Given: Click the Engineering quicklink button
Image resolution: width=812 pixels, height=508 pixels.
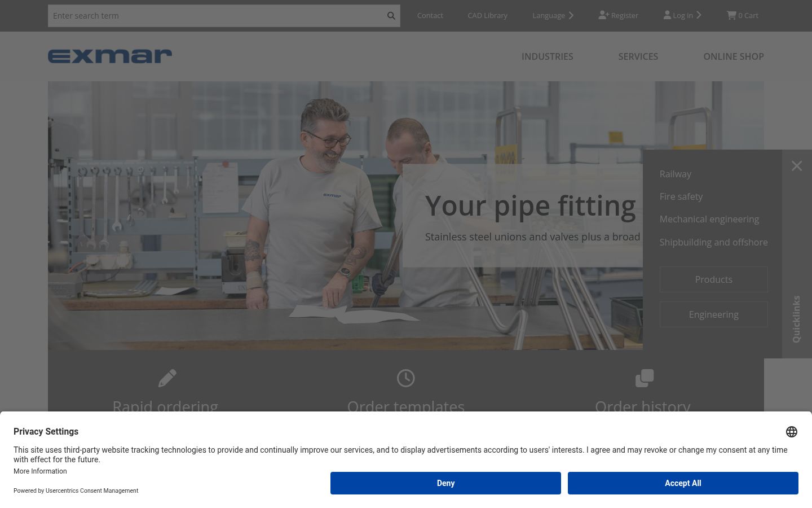Looking at the screenshot, I should [x=714, y=314].
